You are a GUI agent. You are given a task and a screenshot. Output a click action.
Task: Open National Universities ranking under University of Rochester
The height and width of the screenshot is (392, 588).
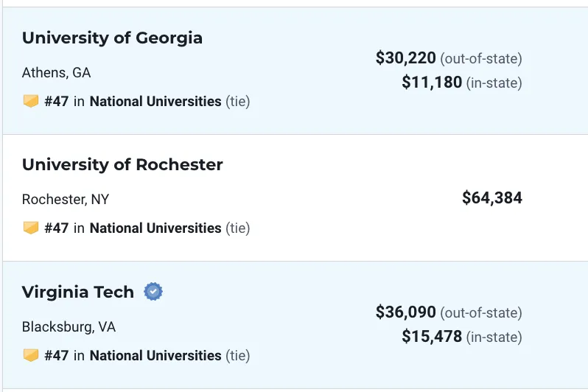pyautogui.click(x=155, y=228)
